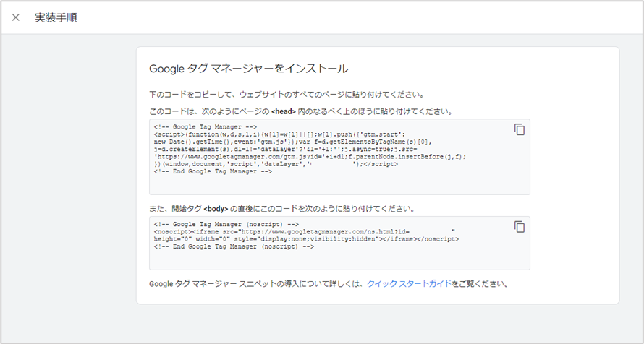Viewport: 644px width, 344px height.
Task: Click the sentence 下のコードをコピーして…貼り付けてください
Action: 287,95
